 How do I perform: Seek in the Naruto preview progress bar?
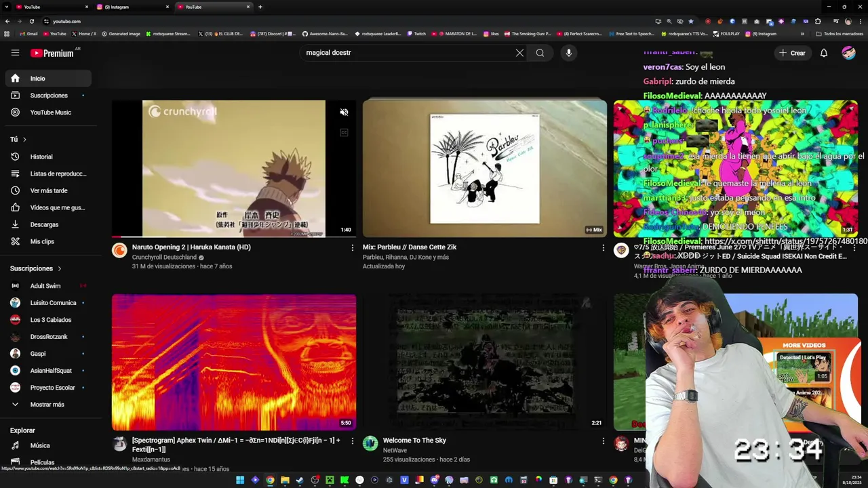(234, 237)
